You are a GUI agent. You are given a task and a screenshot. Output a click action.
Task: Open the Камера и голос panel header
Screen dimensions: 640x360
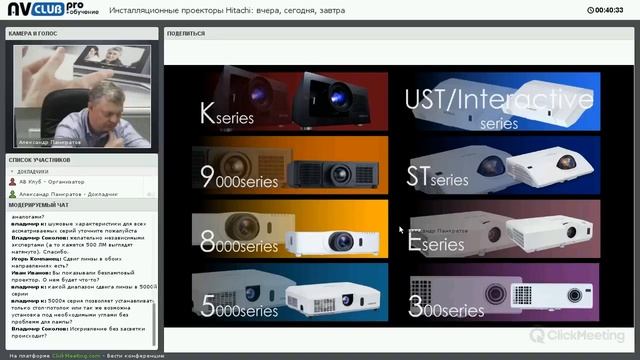82,33
